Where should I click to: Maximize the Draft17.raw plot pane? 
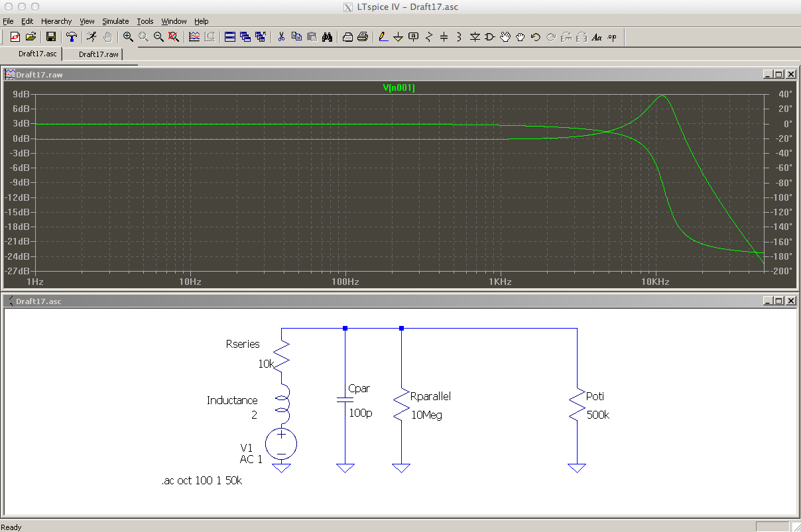(x=778, y=74)
